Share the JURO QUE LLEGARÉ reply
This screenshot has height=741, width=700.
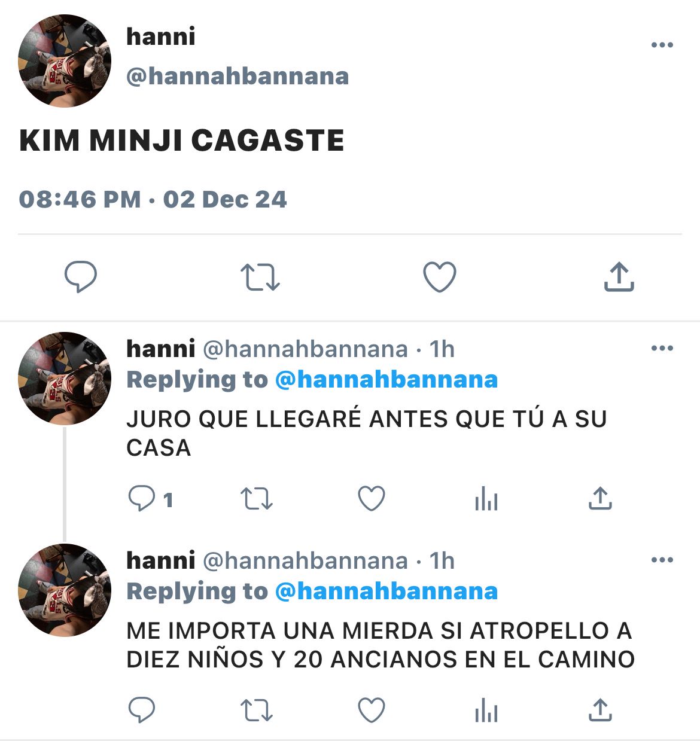[x=600, y=498]
